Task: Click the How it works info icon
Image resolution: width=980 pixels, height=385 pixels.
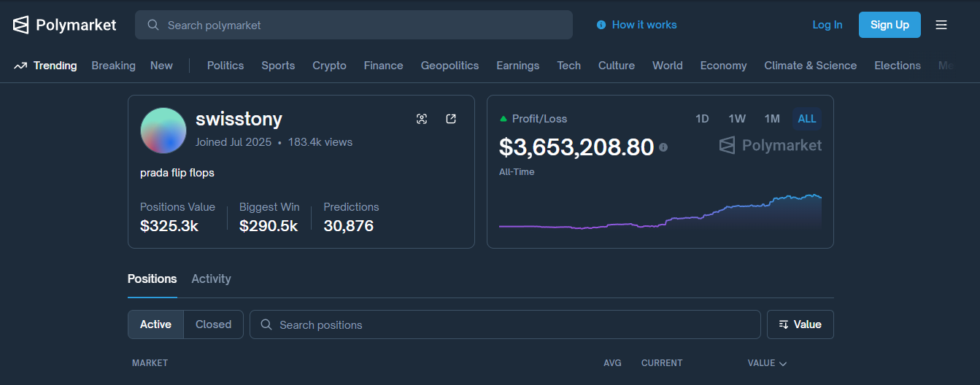Action: point(601,25)
